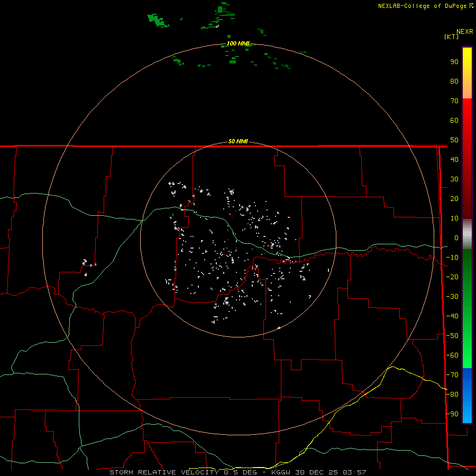This screenshot has width=476, height=476.
Task: Click the 0 value on the velocity scale
Action: (456, 238)
